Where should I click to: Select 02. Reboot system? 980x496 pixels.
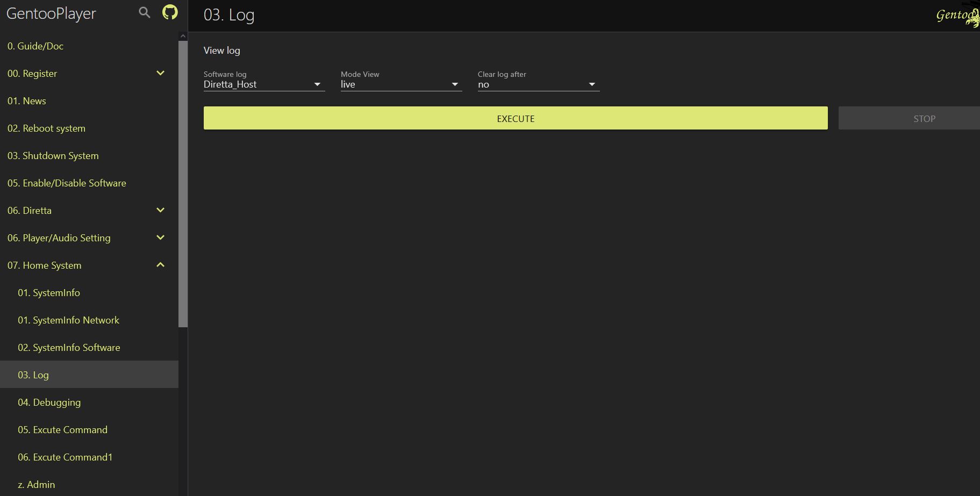pos(89,128)
